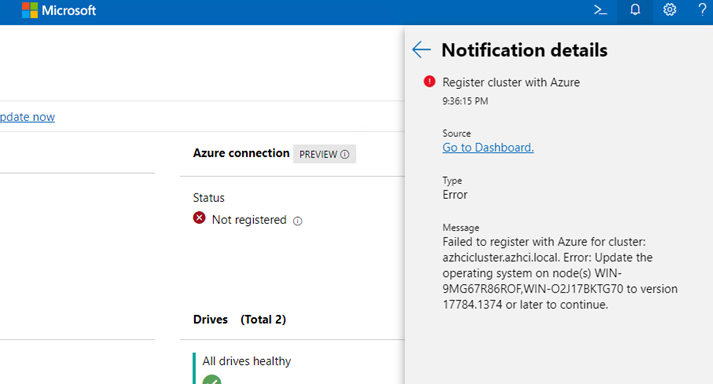Screen dimensions: 713x384
Task: Click the red error icon beside Register cluster
Action: [429, 81]
